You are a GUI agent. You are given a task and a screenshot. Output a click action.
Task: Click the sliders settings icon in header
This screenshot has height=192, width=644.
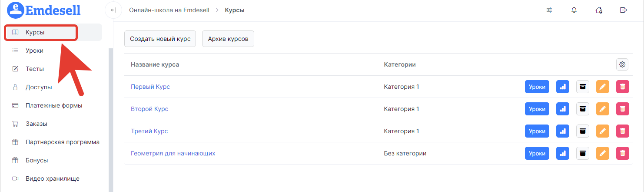coord(549,10)
